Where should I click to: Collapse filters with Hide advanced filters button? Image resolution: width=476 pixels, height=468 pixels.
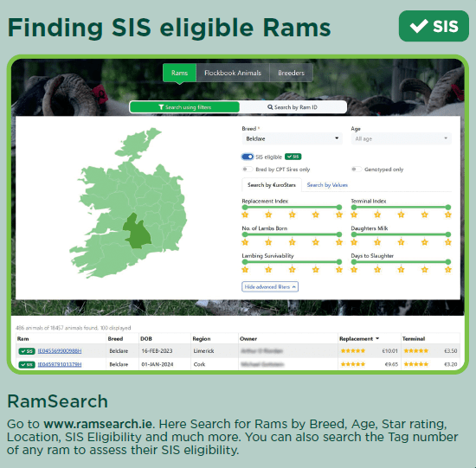tap(270, 287)
